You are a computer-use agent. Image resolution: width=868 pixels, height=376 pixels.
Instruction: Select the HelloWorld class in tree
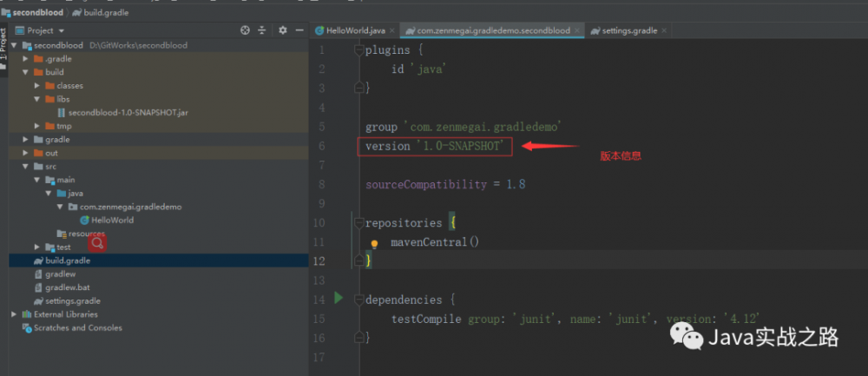coord(112,220)
